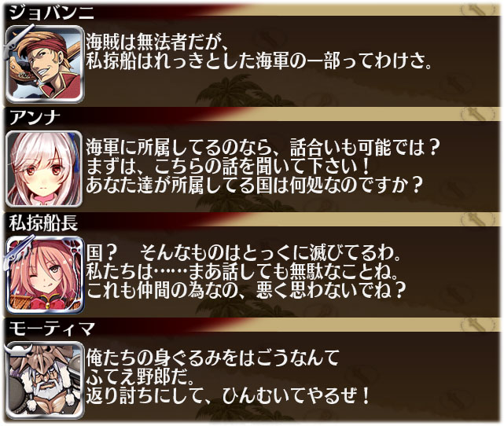Screen dimensions: 504x426
Task: Select the モーティマ name header bar
Action: [252, 327]
